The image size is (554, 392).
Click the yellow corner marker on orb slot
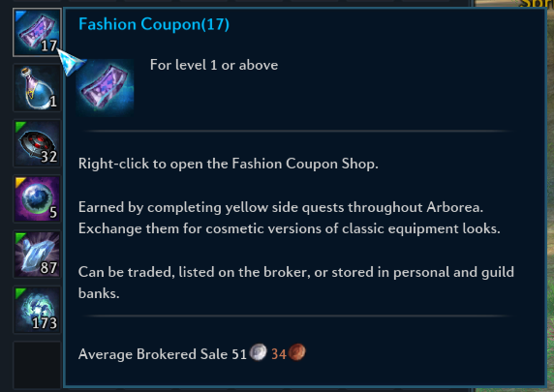tap(20, 182)
